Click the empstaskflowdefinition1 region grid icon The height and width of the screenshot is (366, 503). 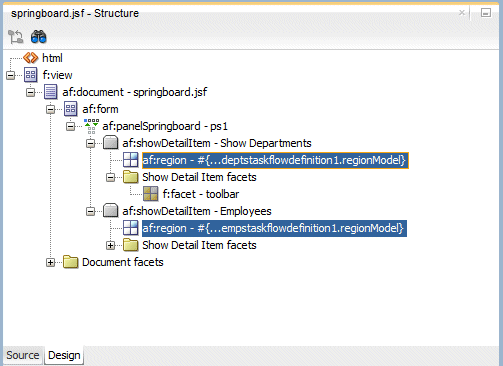point(131,228)
